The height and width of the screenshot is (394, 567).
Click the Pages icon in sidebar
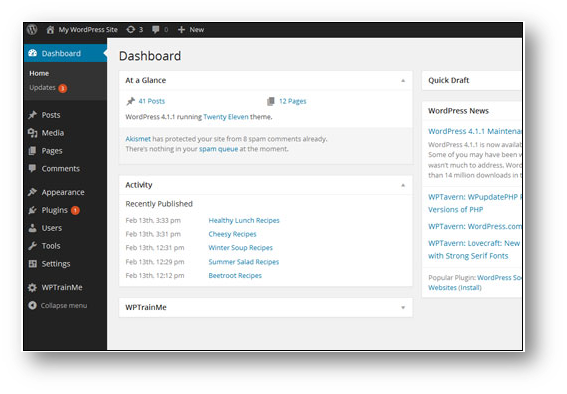[x=33, y=151]
